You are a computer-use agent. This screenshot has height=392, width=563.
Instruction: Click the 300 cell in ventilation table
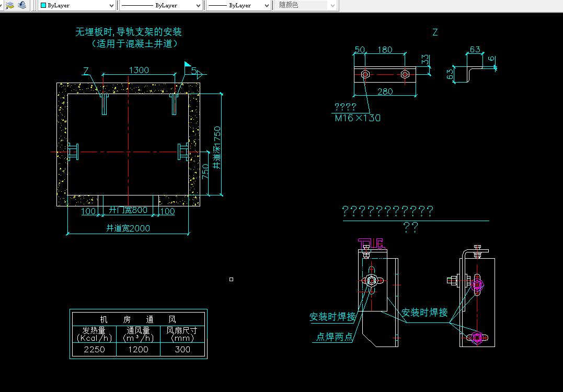coord(182,349)
